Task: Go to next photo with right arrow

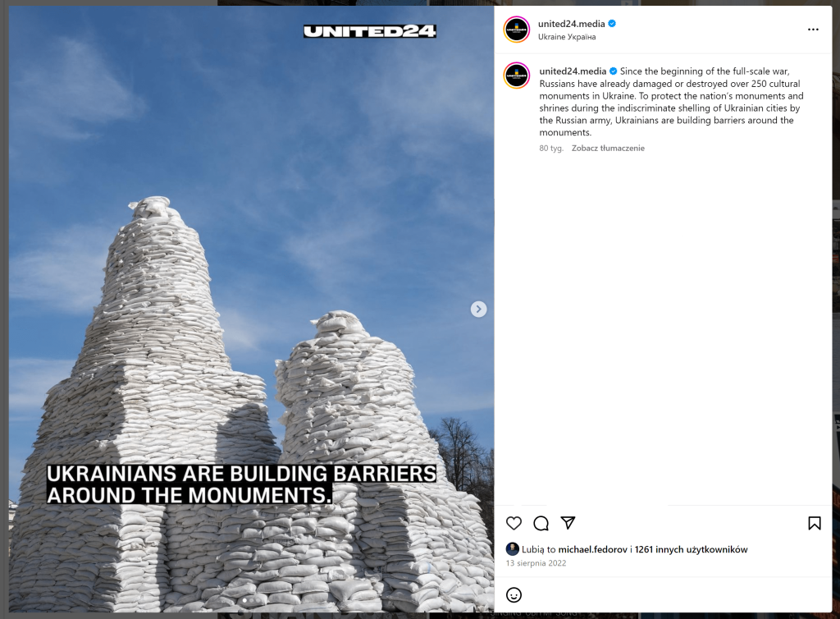Action: [478, 309]
